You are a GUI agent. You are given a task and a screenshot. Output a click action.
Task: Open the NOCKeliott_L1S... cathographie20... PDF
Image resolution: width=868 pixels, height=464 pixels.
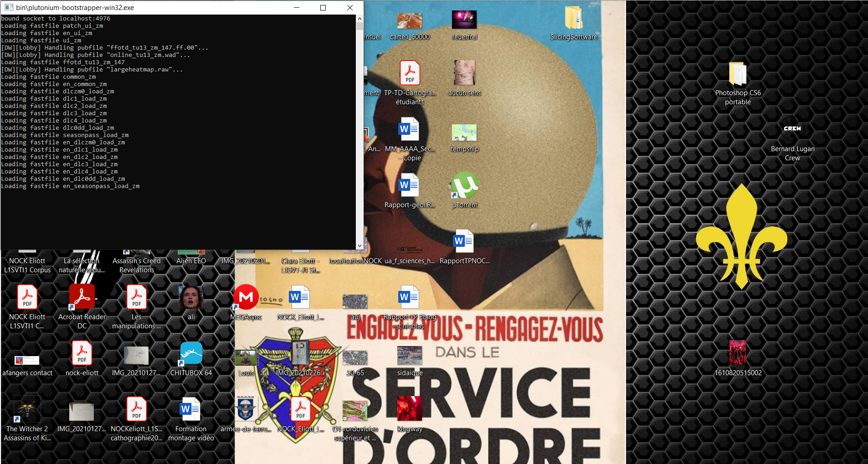[137, 409]
